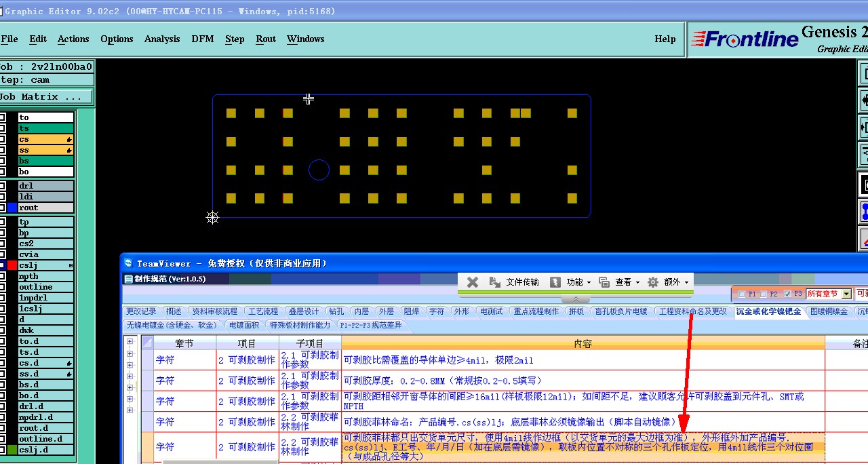The height and width of the screenshot is (464, 868).
Task: Click the hand icon on the ss layer row
Action: coord(69,150)
